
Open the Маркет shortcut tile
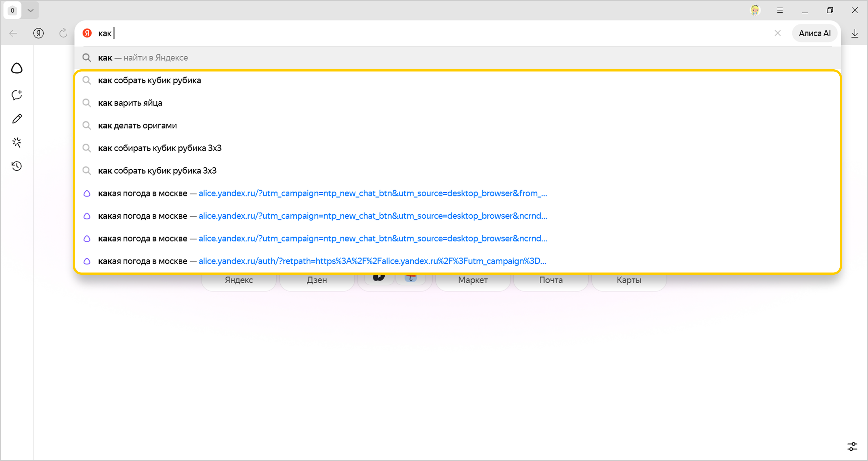pyautogui.click(x=473, y=280)
